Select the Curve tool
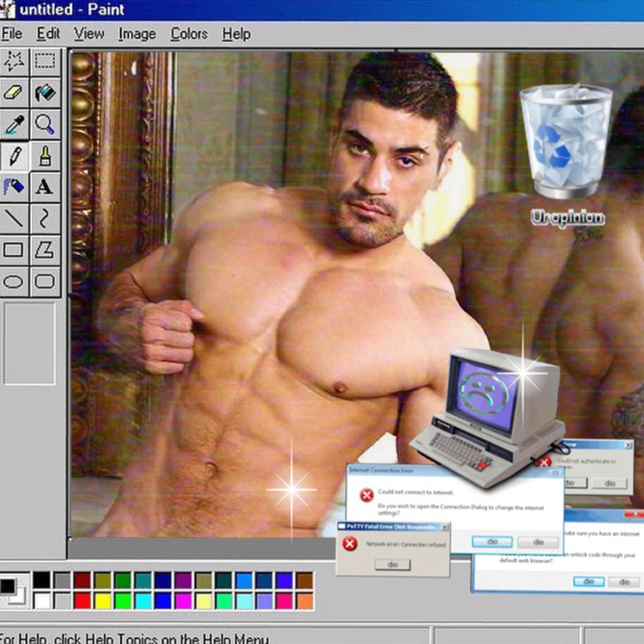 click(x=45, y=218)
